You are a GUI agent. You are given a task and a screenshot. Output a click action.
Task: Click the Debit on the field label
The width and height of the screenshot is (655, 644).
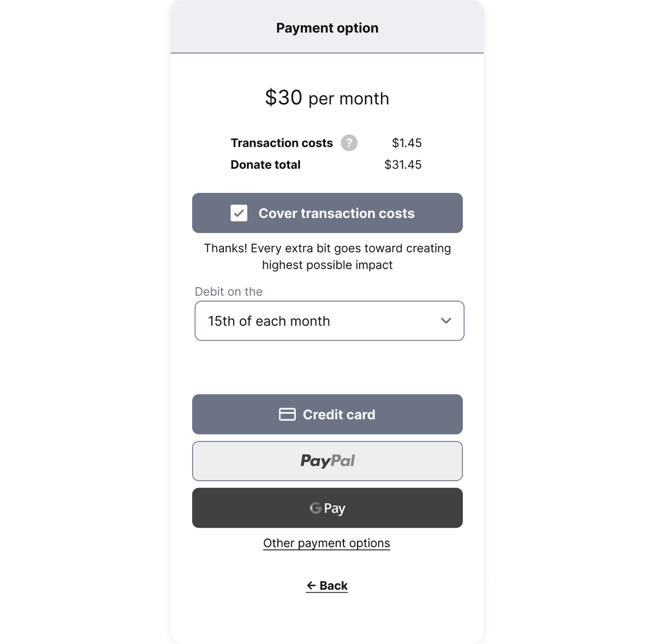[x=229, y=291]
